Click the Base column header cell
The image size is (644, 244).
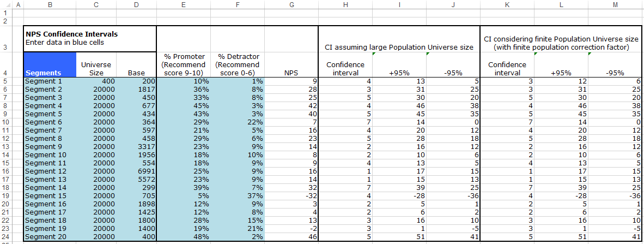[136, 65]
